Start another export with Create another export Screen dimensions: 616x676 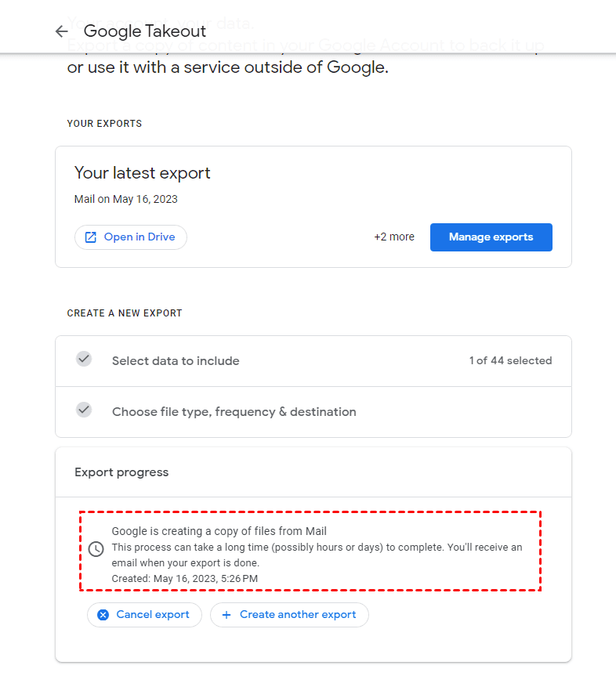point(289,615)
